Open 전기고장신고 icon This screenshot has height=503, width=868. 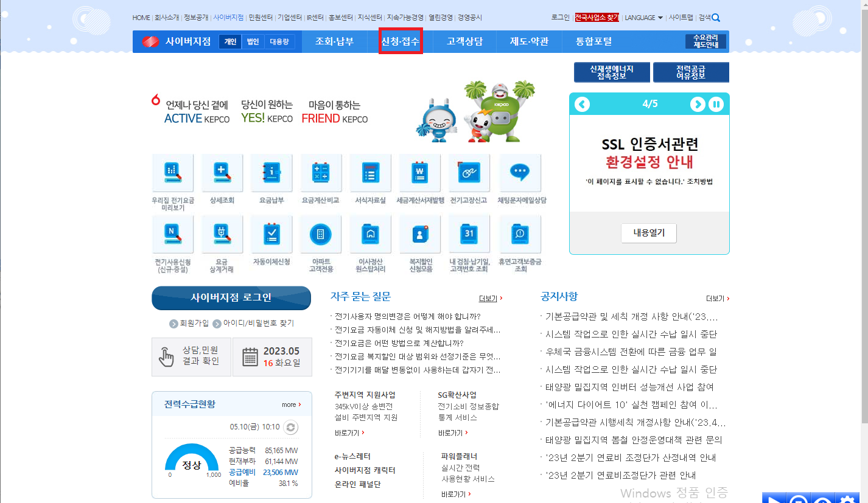(x=469, y=173)
